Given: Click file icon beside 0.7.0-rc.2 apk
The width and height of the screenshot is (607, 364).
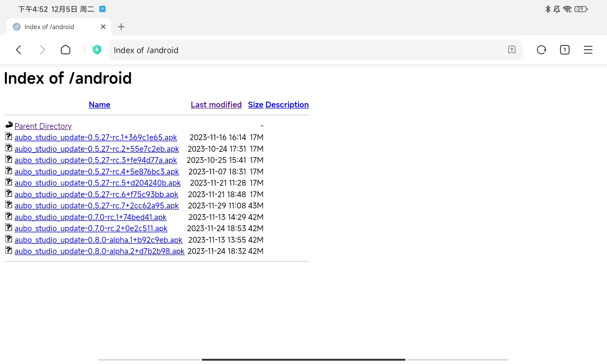Looking at the screenshot, I should tap(9, 227).
